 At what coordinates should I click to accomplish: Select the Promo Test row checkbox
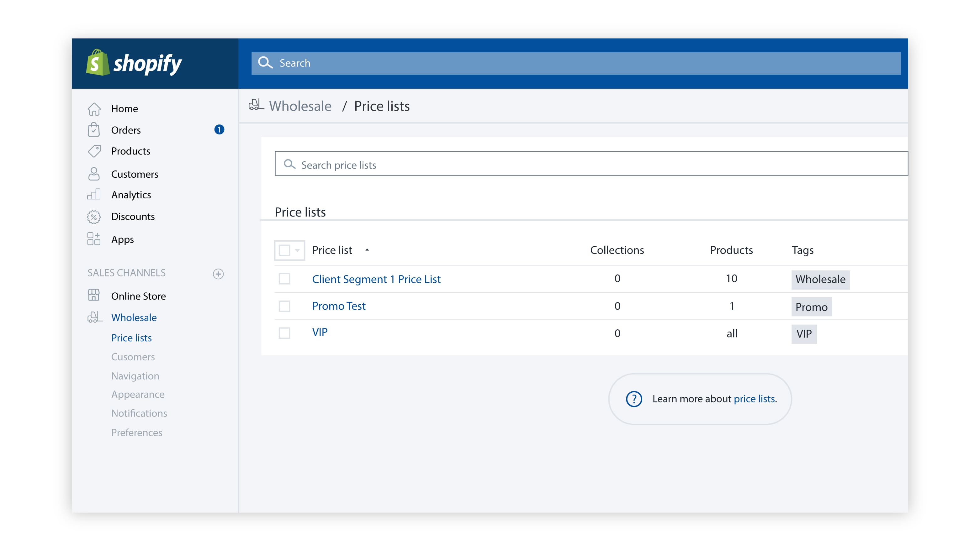(x=284, y=306)
